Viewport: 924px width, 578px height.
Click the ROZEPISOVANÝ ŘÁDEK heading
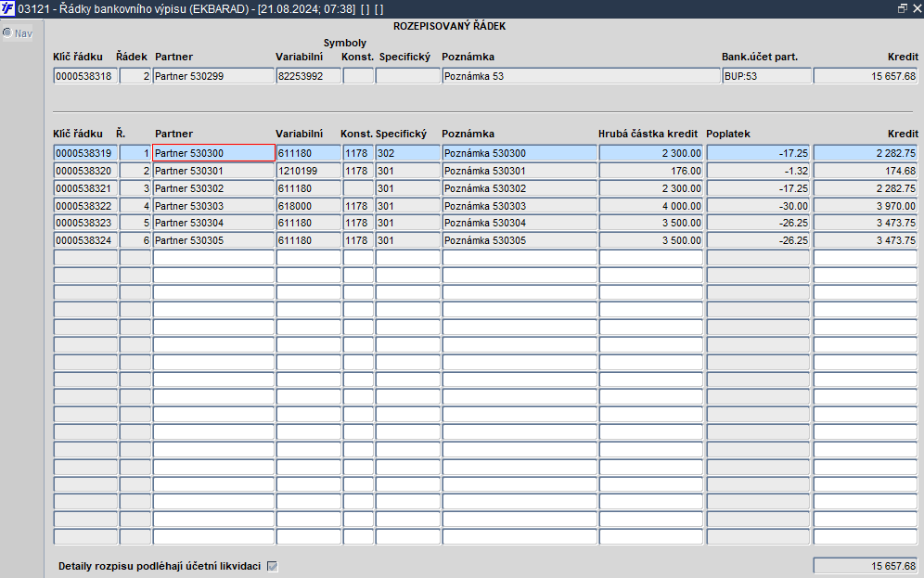click(x=450, y=26)
